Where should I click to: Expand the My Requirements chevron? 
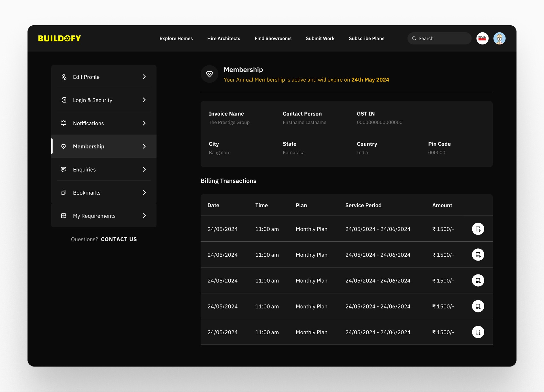click(144, 216)
